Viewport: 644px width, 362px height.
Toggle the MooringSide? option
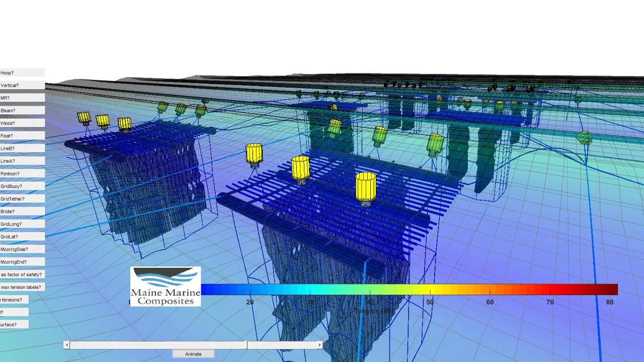click(x=22, y=249)
